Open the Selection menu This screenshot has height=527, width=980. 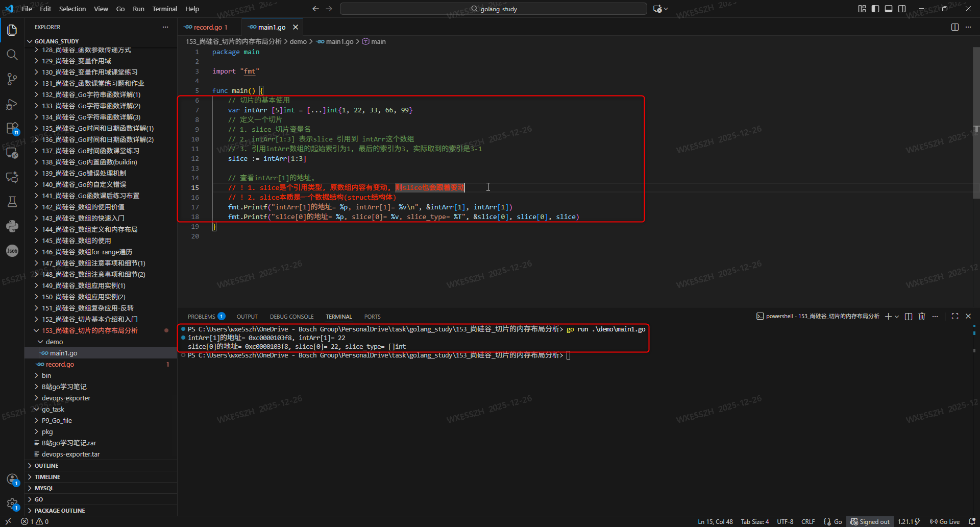72,9
